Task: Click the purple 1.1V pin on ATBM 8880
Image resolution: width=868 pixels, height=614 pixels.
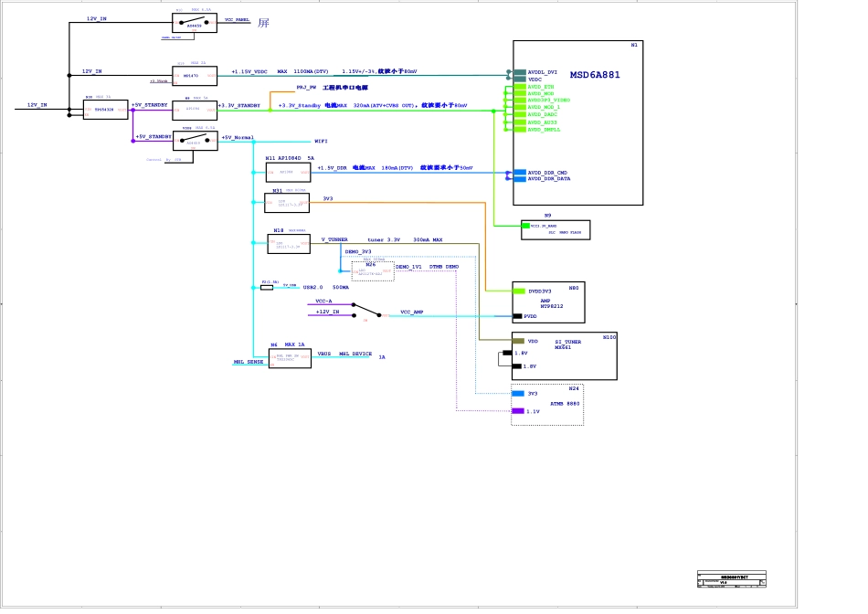Action: pos(518,411)
